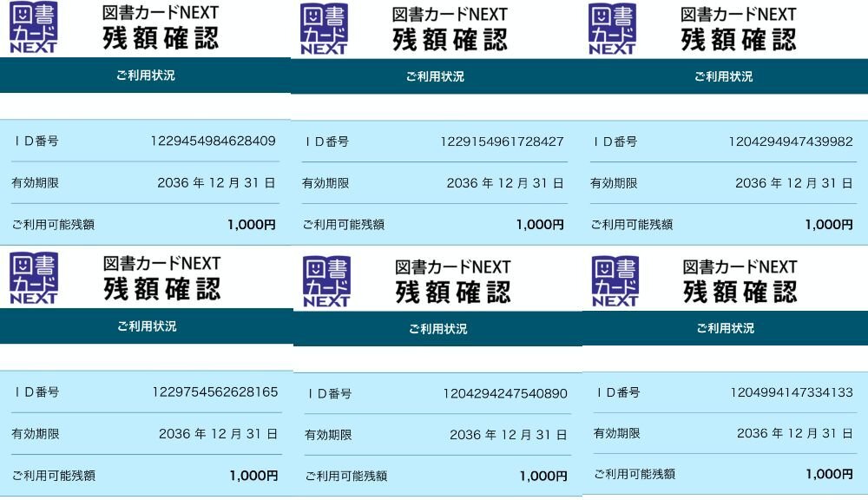Click the ご利用可能残額 label in card 1204294947439982

point(632,225)
